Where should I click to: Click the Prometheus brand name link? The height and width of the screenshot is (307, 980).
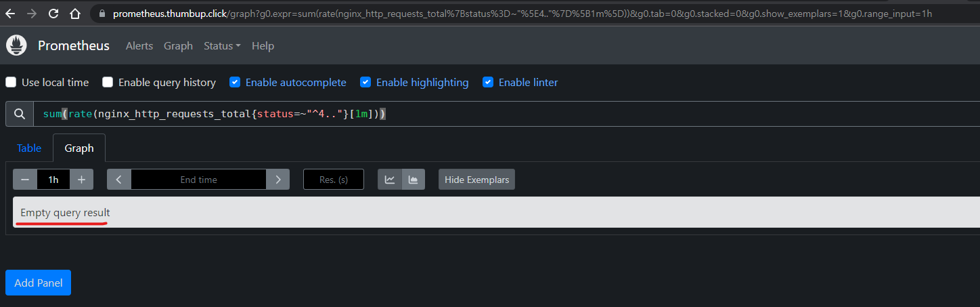74,45
